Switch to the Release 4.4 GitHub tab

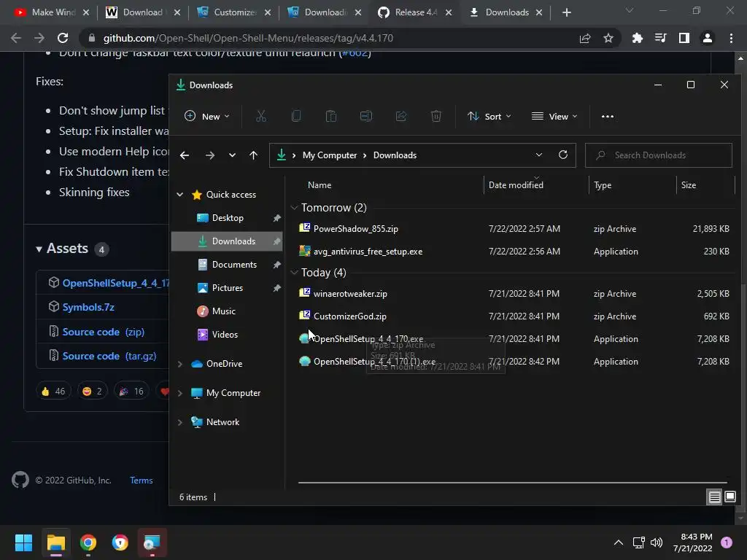[x=415, y=12]
